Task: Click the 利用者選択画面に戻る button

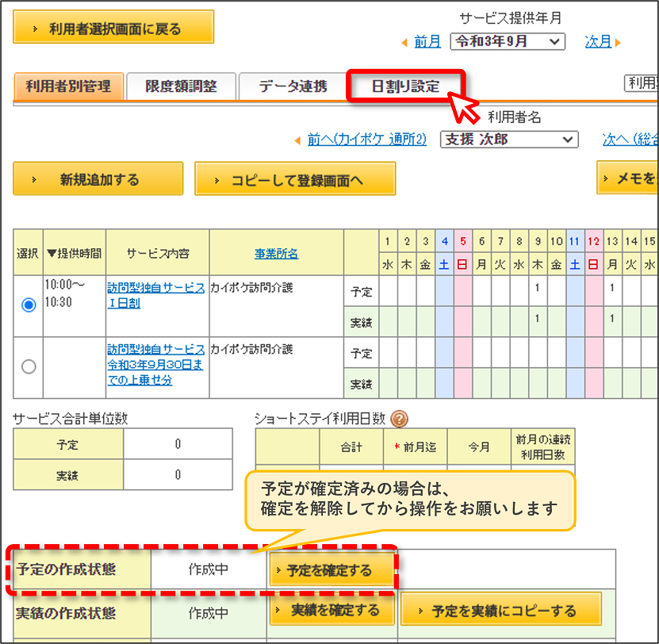Action: point(113,27)
